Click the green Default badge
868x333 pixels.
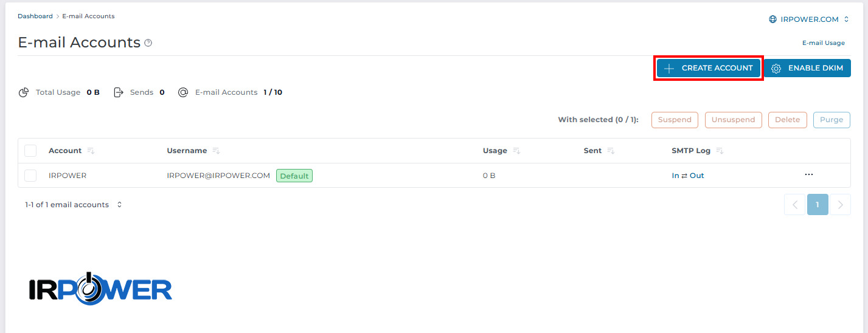click(x=294, y=176)
